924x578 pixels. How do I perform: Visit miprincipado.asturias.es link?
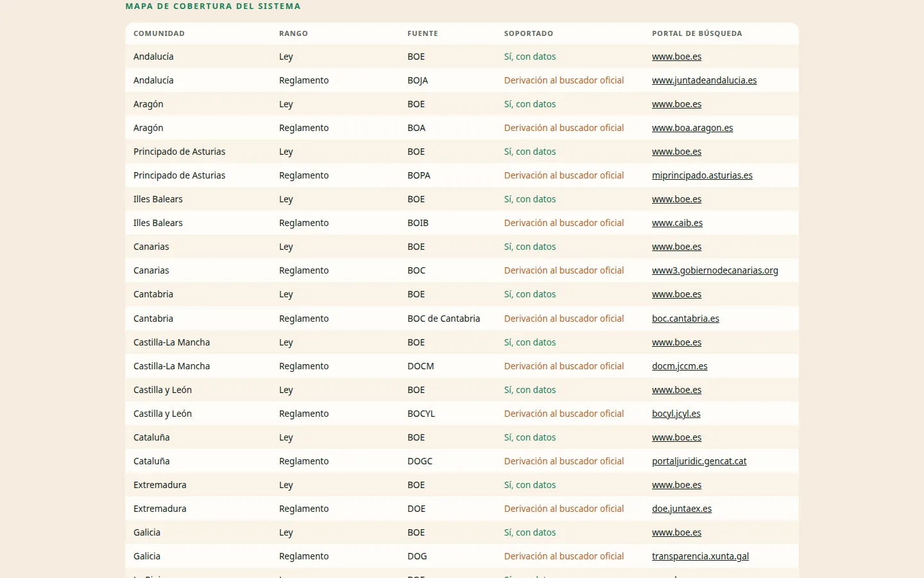(702, 175)
